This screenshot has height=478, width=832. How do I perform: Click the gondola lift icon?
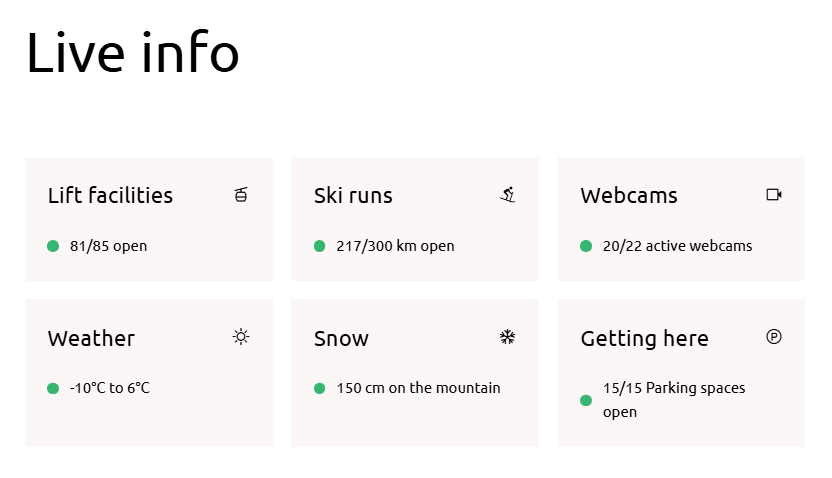[x=241, y=194]
